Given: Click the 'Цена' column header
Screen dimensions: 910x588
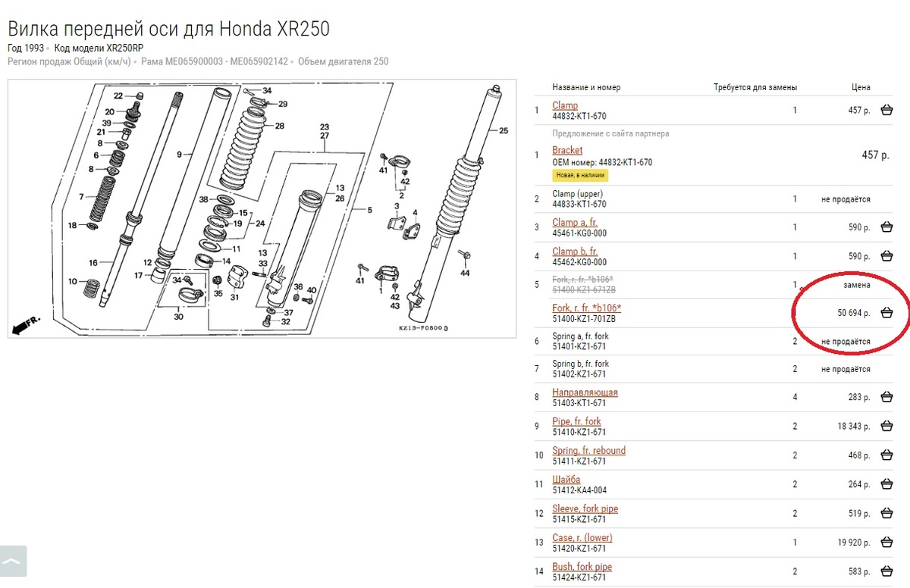Looking at the screenshot, I should point(861,87).
